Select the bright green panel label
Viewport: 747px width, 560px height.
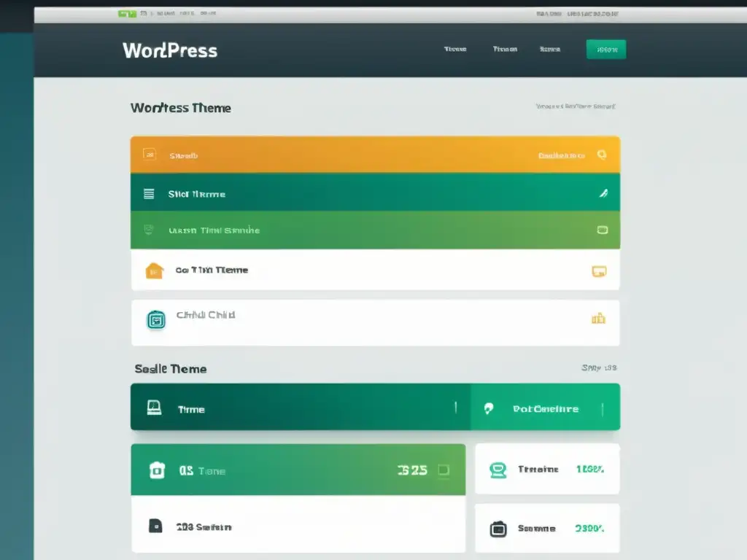(x=546, y=409)
